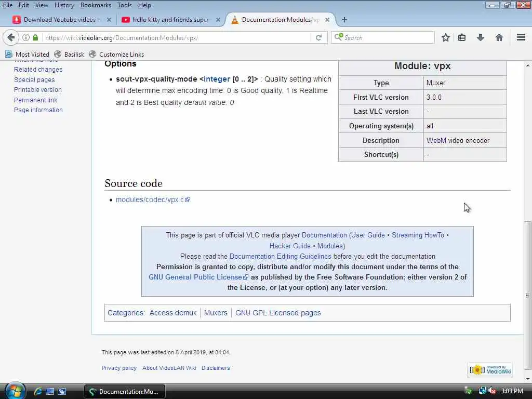This screenshot has width=532, height=399.
Task: Open the Help menu
Action: [144, 5]
